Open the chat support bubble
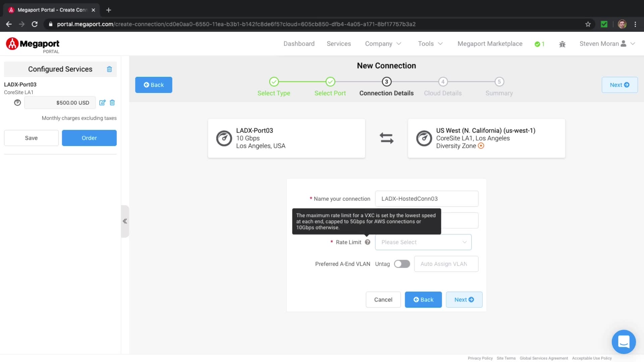 click(x=624, y=342)
